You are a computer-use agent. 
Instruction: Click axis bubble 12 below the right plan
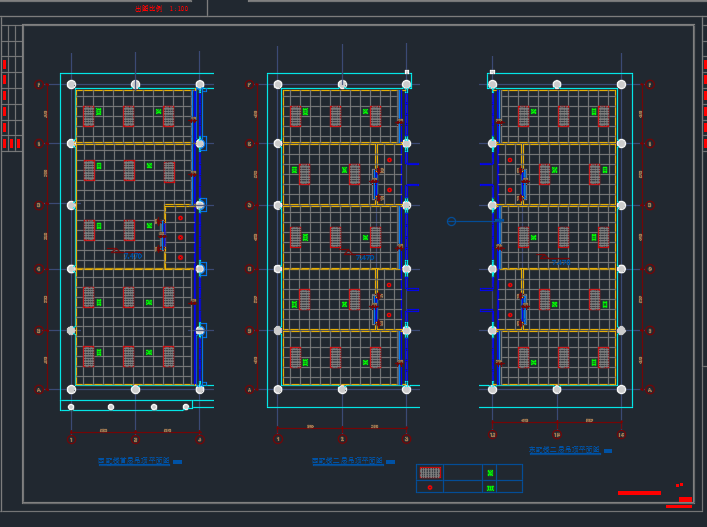tap(492, 435)
